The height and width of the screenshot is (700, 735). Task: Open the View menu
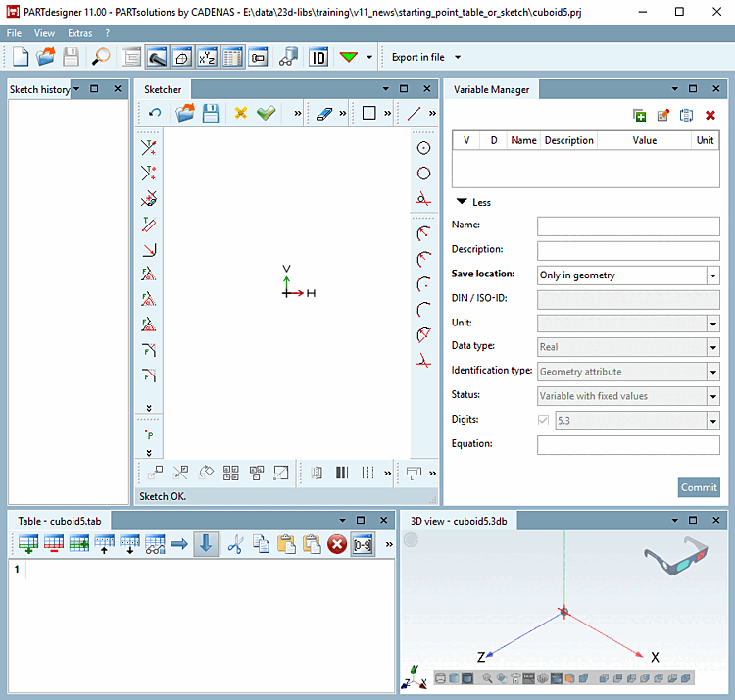[x=45, y=33]
